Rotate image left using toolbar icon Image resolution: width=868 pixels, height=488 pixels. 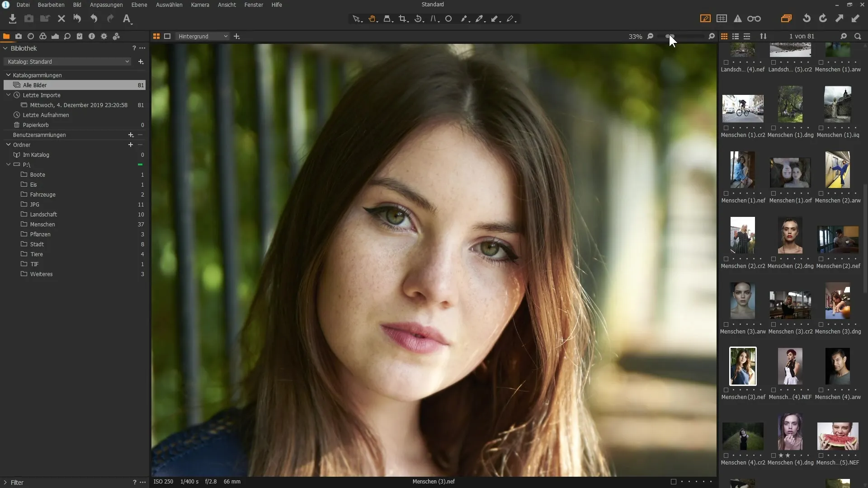(807, 19)
